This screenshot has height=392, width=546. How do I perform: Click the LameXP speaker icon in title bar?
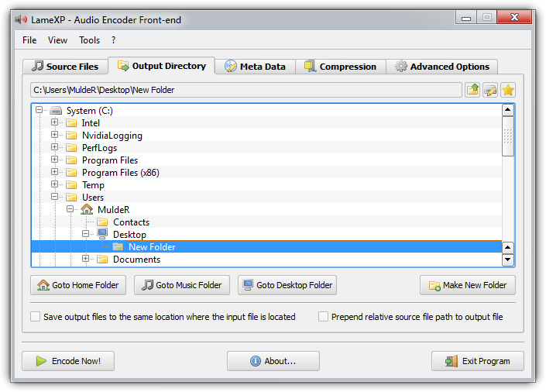(21, 19)
